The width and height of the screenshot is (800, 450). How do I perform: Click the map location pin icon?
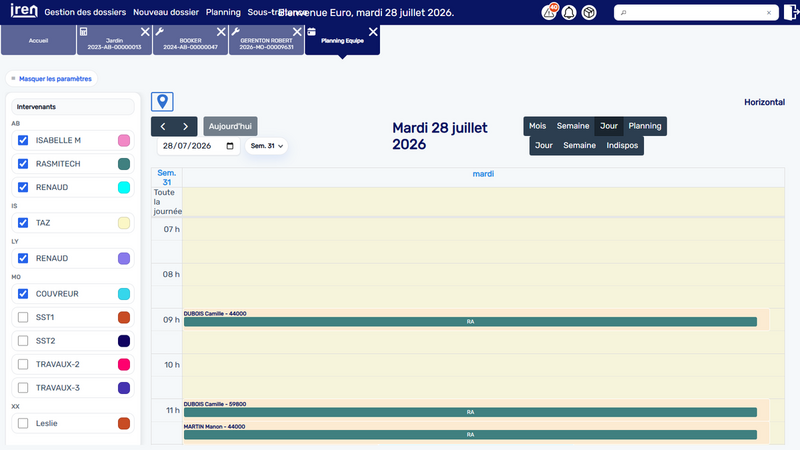tap(162, 102)
